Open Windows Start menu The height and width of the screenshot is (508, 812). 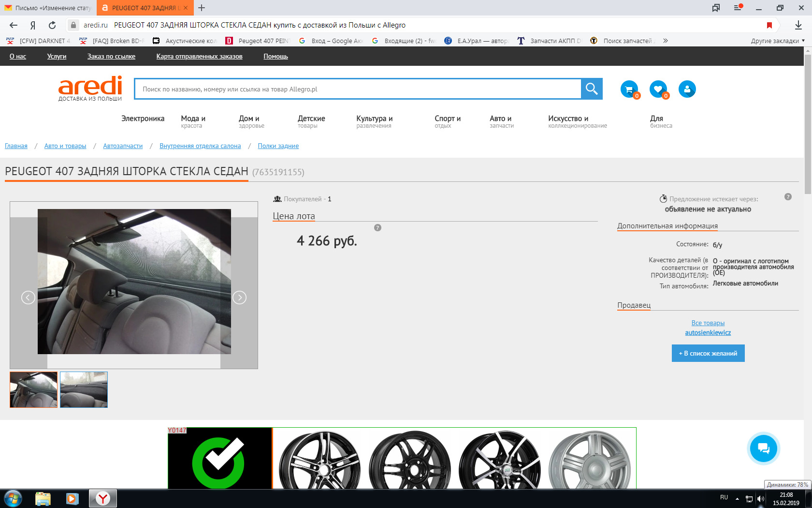13,498
